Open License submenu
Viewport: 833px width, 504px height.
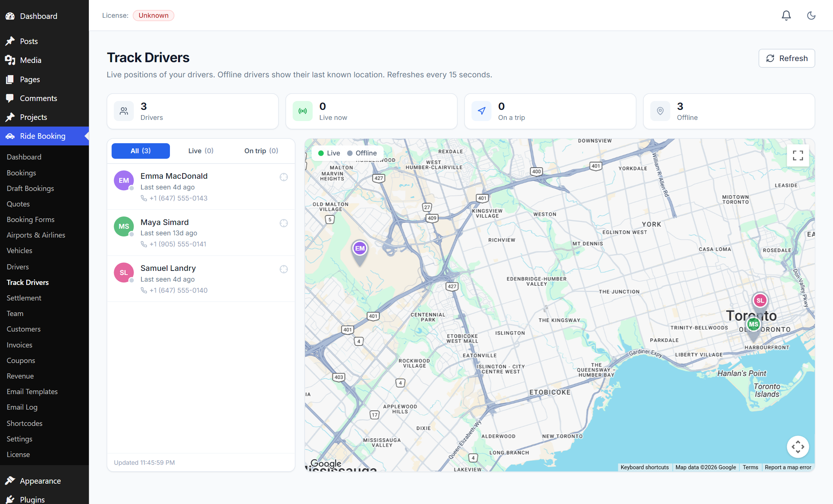tap(19, 454)
